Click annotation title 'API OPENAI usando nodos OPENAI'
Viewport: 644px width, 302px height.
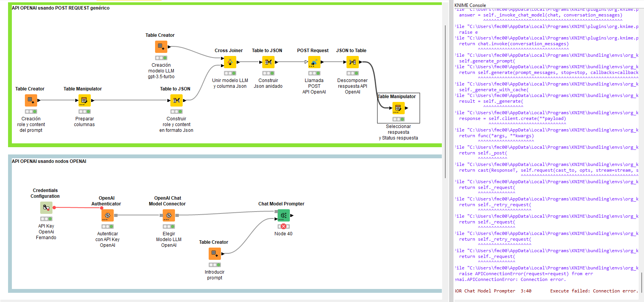pyautogui.click(x=49, y=161)
